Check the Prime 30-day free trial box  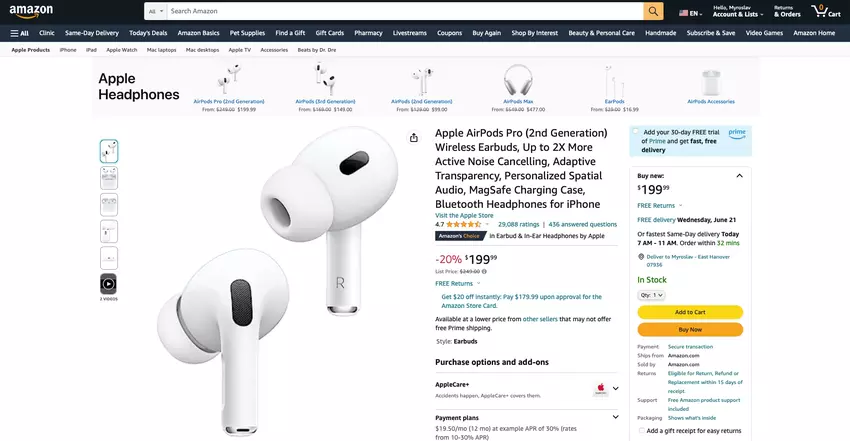(x=635, y=131)
